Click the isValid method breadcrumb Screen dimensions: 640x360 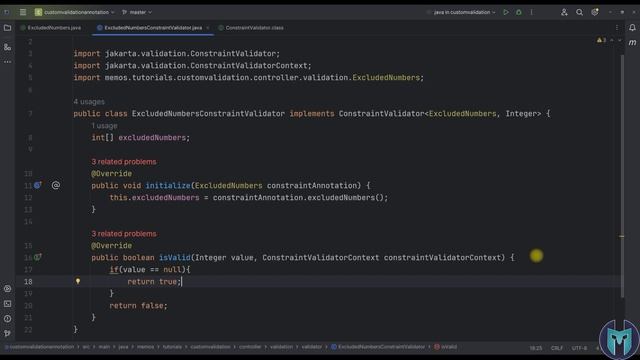[x=445, y=347]
